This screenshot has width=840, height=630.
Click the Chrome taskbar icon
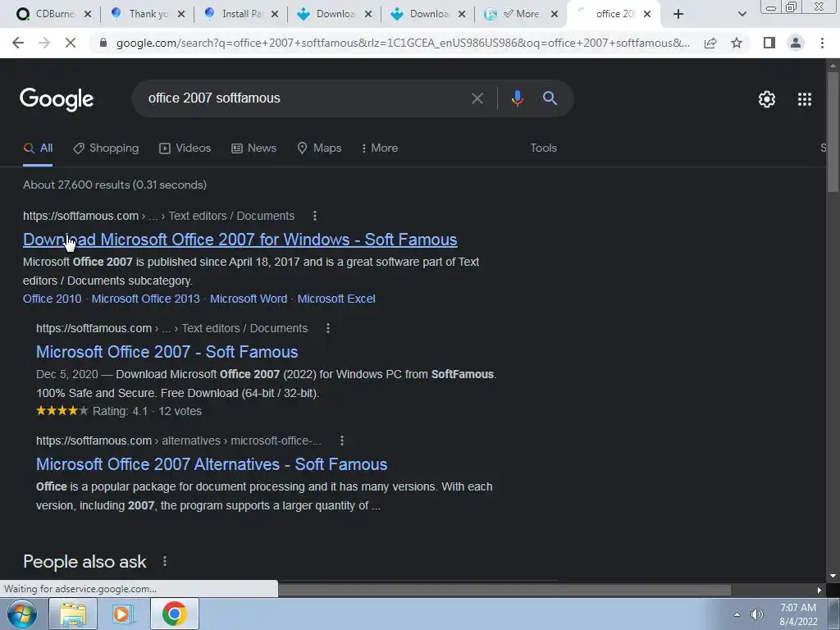pos(174,614)
